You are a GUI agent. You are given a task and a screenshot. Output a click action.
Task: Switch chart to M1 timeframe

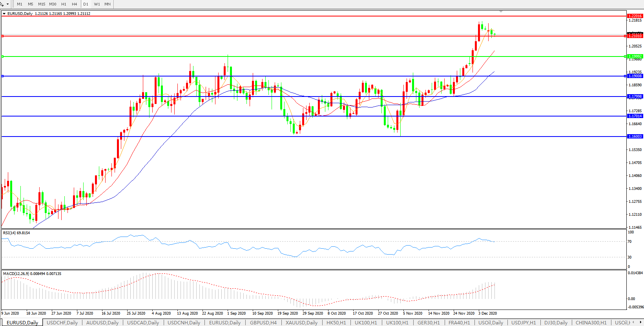(x=20, y=4)
